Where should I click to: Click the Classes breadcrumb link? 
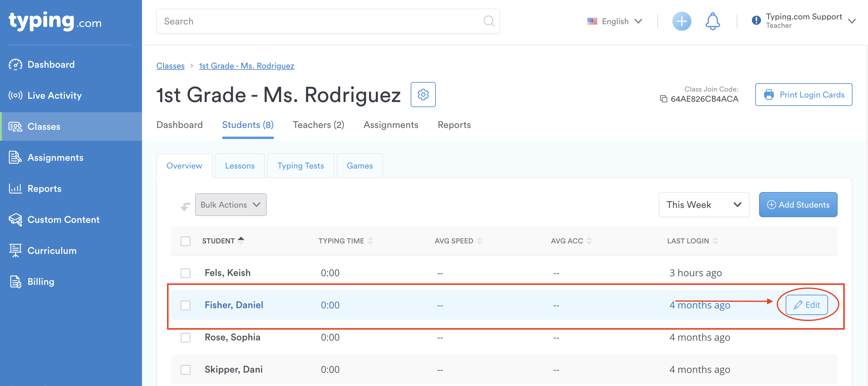pos(170,66)
